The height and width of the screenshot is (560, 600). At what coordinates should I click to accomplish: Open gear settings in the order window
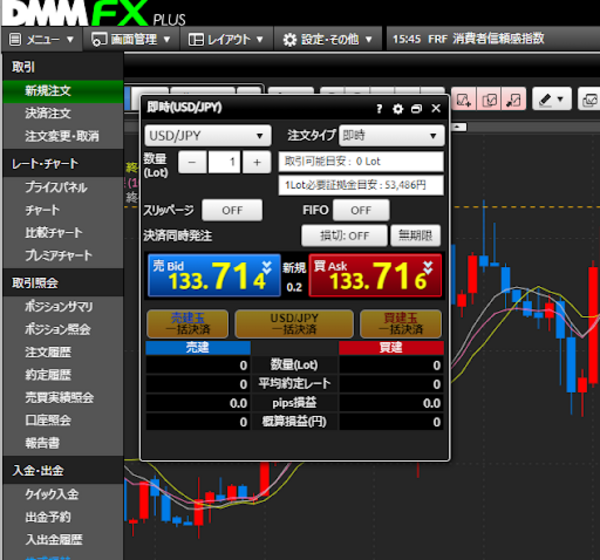(398, 109)
